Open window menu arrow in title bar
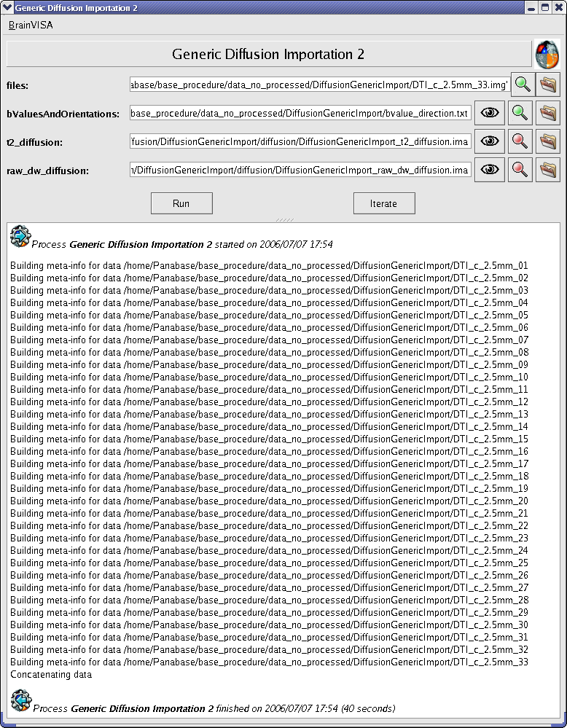 pos(7,7)
